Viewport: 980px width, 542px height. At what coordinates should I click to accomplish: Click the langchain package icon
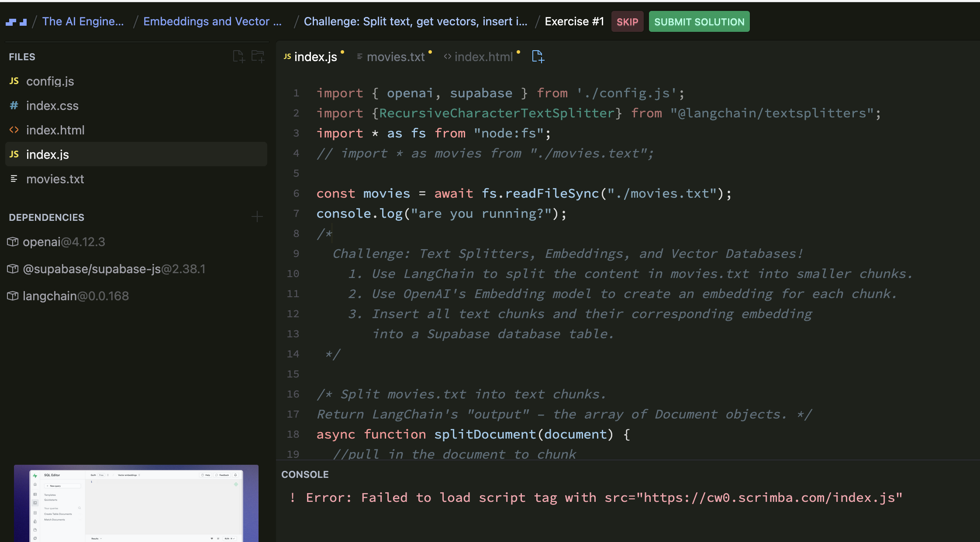pos(13,296)
